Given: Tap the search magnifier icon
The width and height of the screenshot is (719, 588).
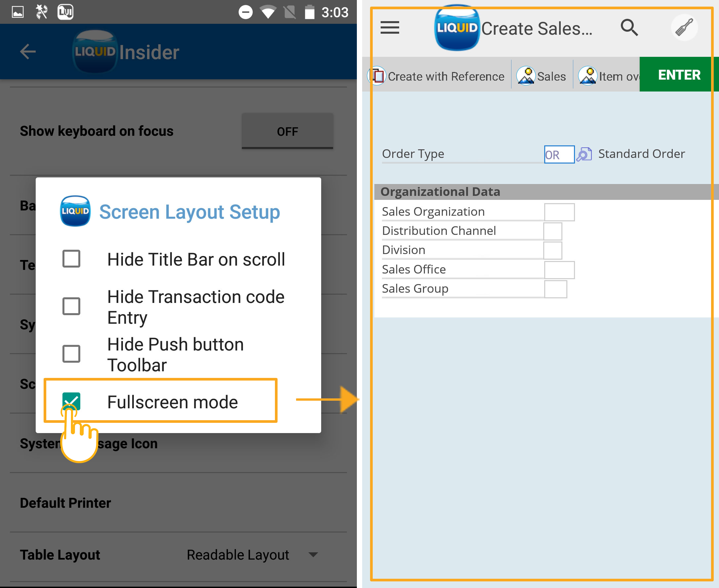Looking at the screenshot, I should [x=629, y=27].
